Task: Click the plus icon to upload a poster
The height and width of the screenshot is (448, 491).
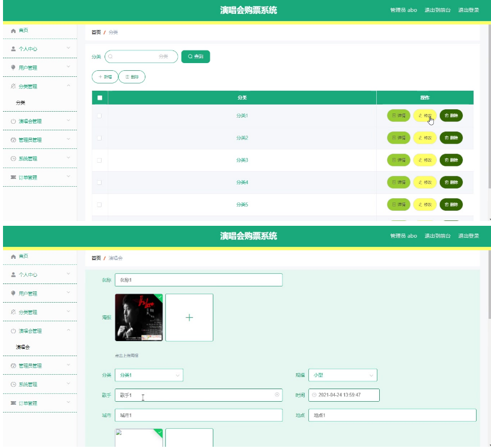Action: coord(189,318)
